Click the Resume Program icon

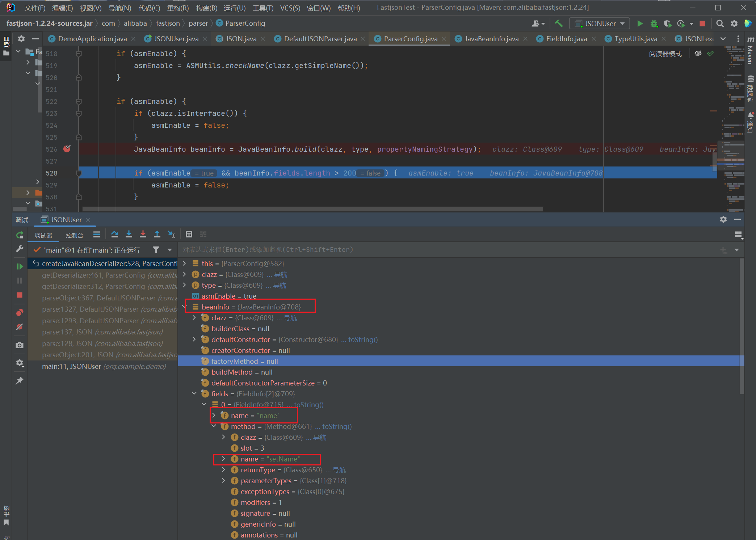tap(20, 266)
